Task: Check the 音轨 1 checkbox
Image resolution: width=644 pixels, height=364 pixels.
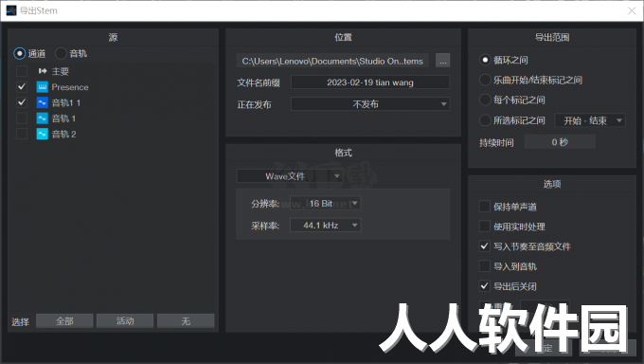Action: 22,118
